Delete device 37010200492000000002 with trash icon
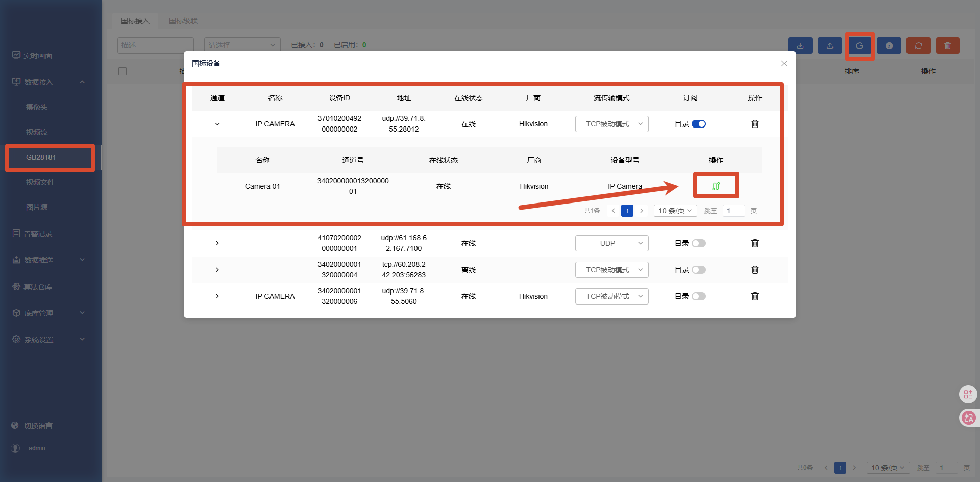The width and height of the screenshot is (980, 482). [755, 124]
